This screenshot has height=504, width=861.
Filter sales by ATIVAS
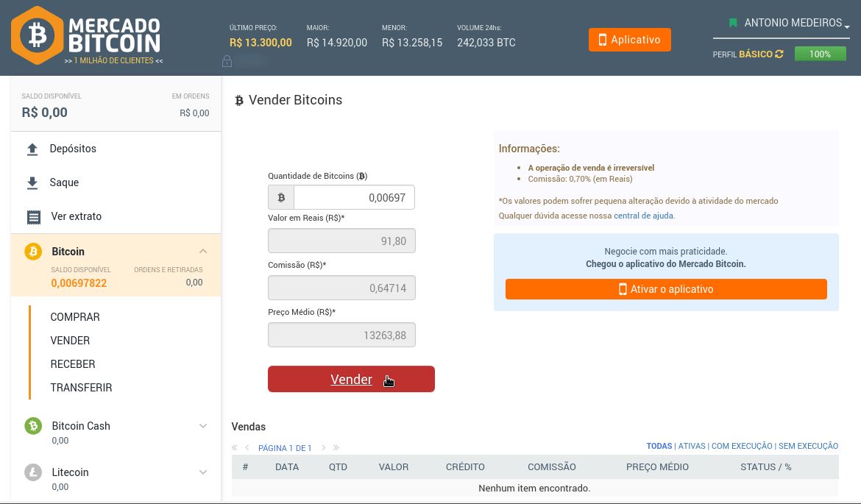[691, 446]
